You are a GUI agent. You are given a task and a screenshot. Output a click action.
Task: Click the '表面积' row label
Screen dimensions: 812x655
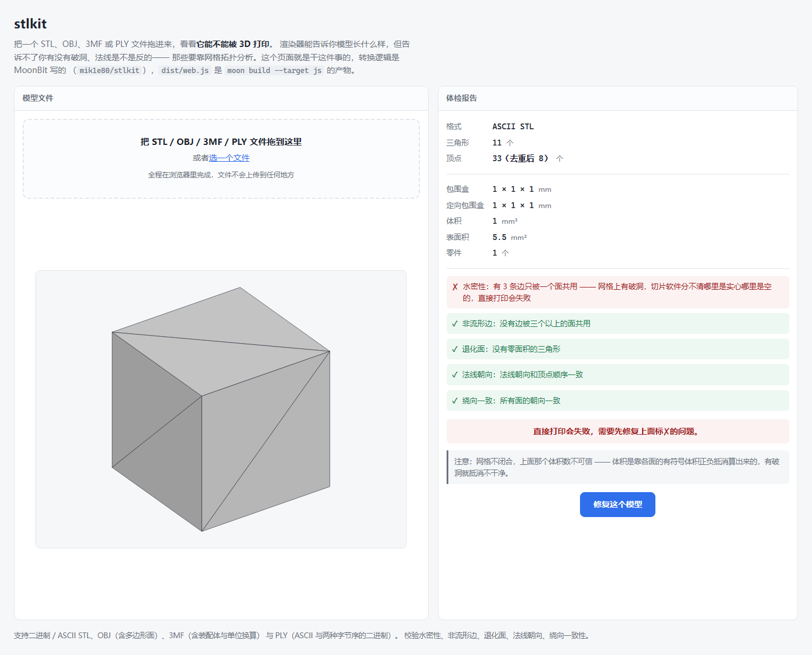coord(458,237)
